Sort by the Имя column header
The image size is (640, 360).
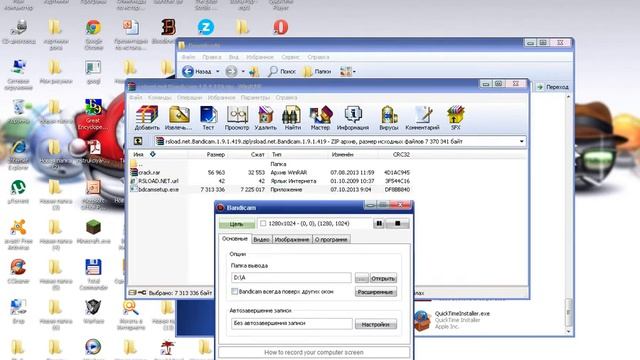[x=158, y=155]
